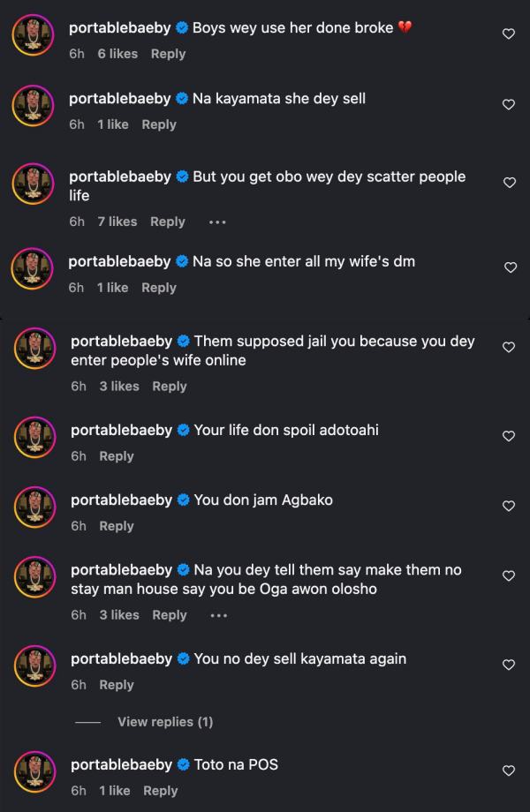Like the 'Boys wey use her' comment
Viewport: 530px width, 812px height.
coord(508,34)
